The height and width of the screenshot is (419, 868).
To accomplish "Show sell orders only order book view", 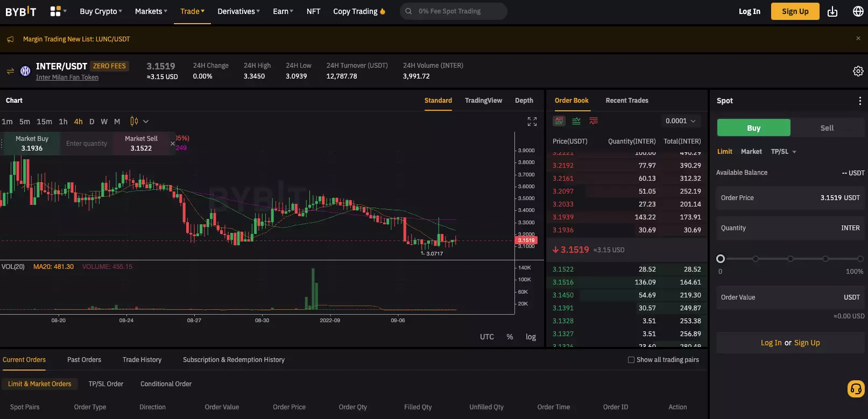I will [x=594, y=121].
